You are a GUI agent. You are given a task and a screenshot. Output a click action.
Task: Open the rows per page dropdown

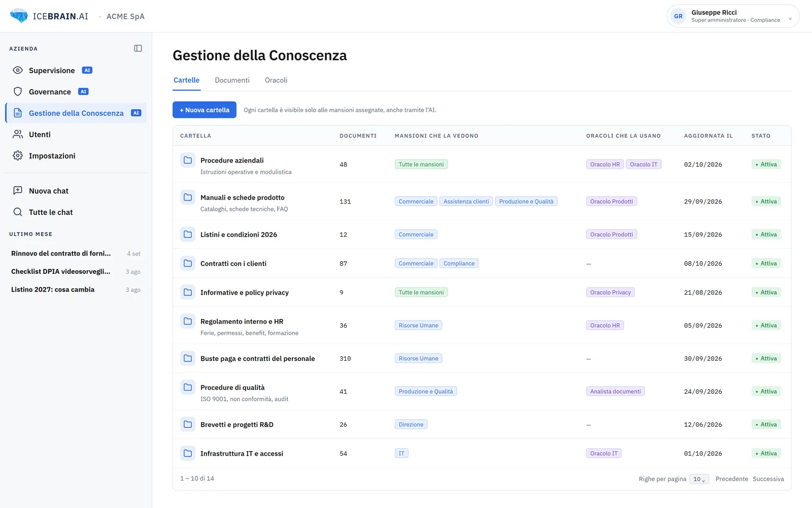pos(699,479)
